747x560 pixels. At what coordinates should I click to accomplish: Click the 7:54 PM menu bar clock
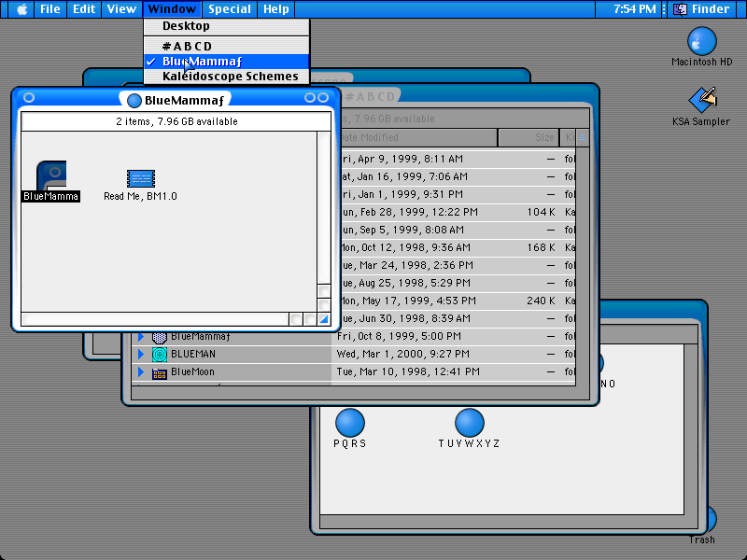(x=635, y=9)
